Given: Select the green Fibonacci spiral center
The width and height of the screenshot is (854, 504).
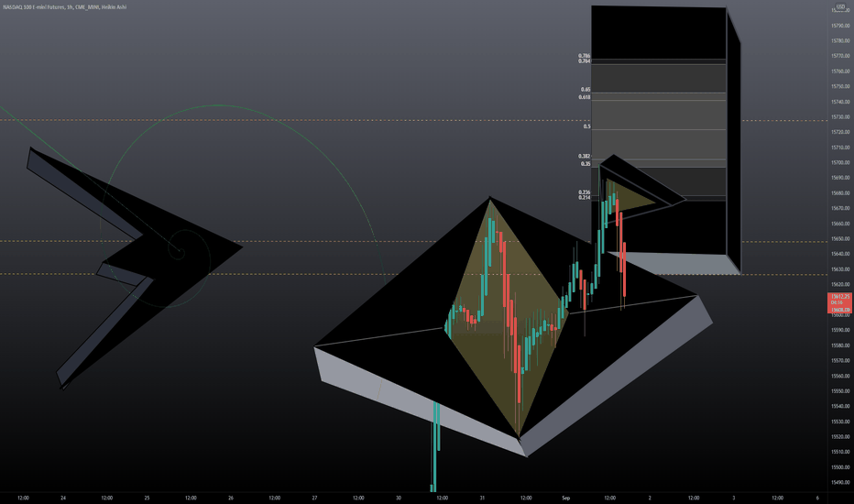Looking at the screenshot, I should click(180, 252).
